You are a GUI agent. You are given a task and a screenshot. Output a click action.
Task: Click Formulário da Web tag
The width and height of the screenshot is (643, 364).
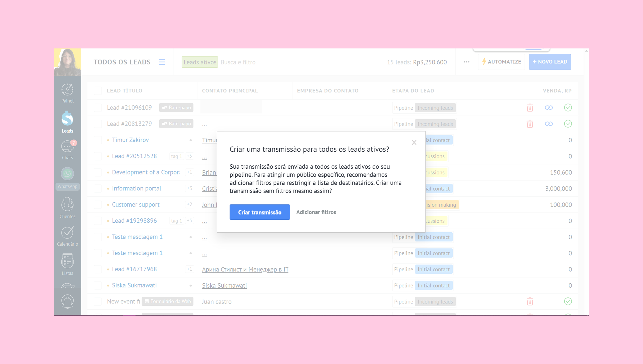coord(168,302)
